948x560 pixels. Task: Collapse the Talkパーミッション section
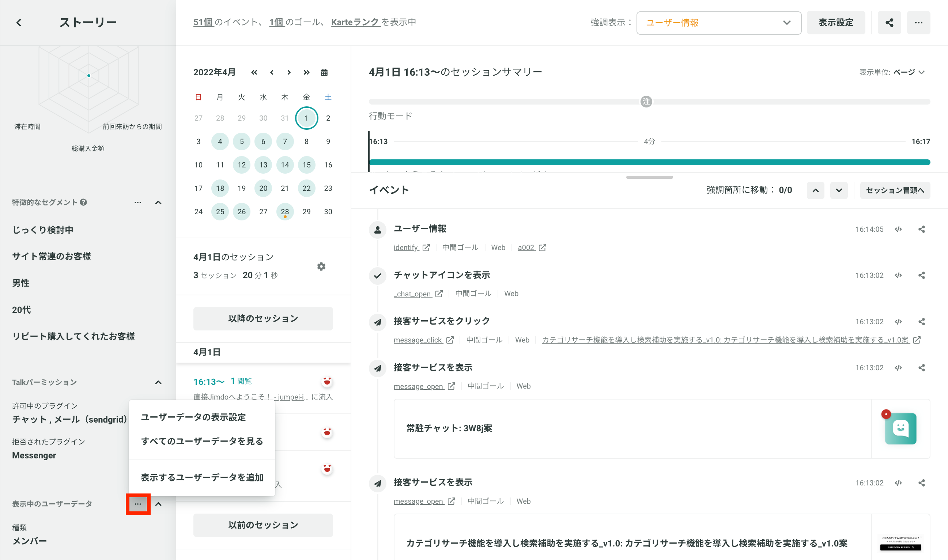point(158,382)
